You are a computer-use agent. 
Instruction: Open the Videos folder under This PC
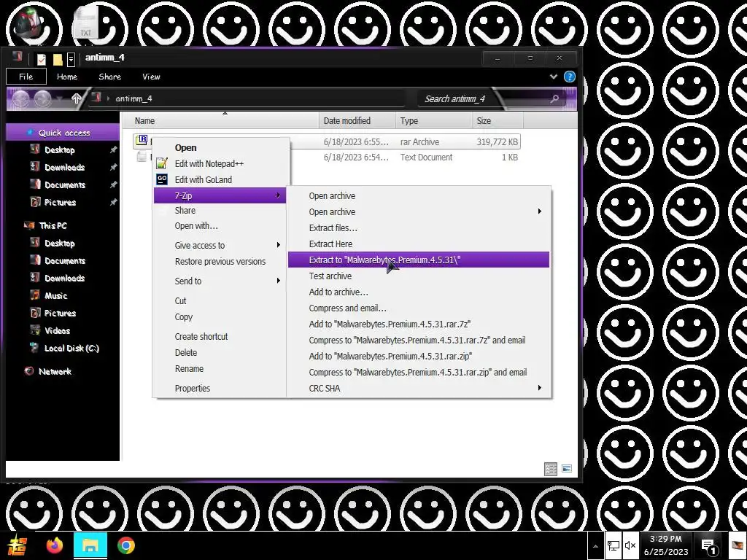57,330
